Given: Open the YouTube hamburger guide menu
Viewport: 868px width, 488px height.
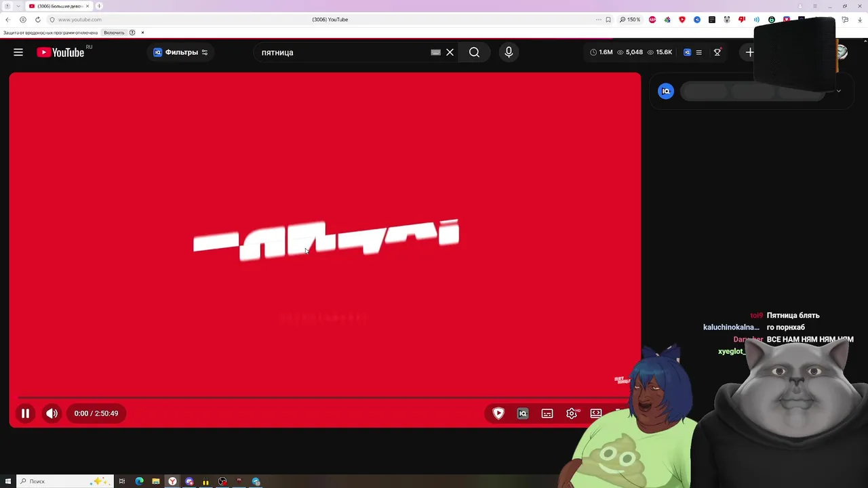Looking at the screenshot, I should coord(18,52).
